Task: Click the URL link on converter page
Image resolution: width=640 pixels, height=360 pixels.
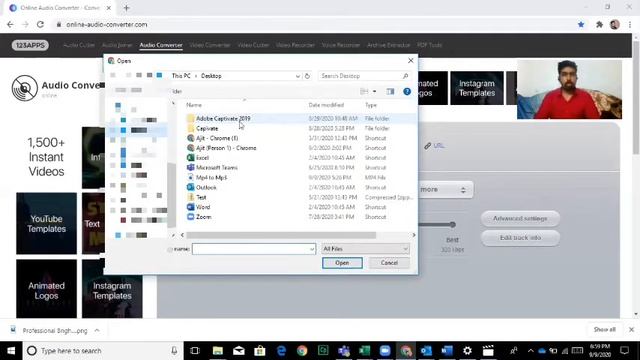Action: (x=438, y=146)
